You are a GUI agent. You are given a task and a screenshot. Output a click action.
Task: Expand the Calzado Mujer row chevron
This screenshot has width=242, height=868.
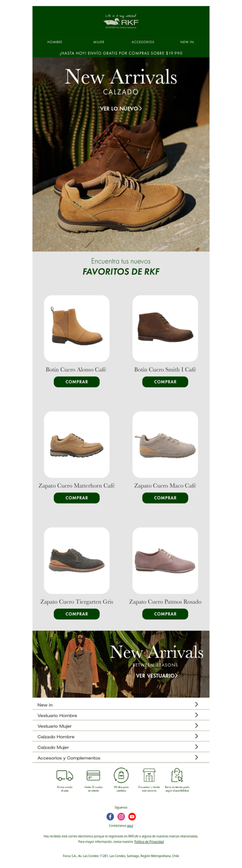[197, 747]
